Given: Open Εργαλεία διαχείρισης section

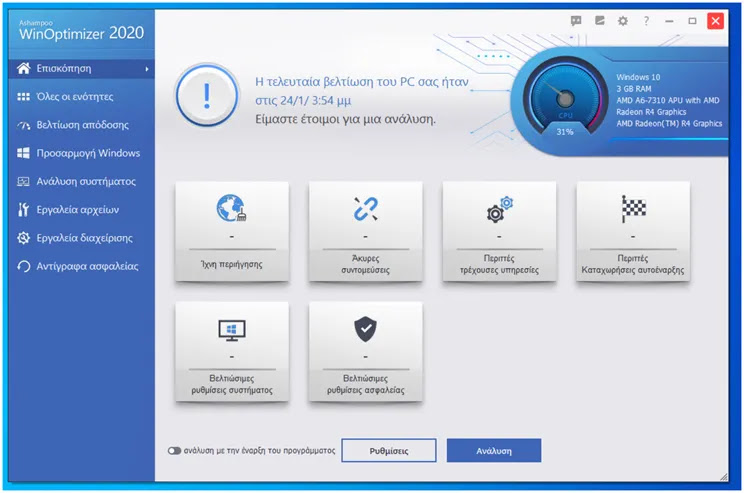Looking at the screenshot, I should point(82,238).
